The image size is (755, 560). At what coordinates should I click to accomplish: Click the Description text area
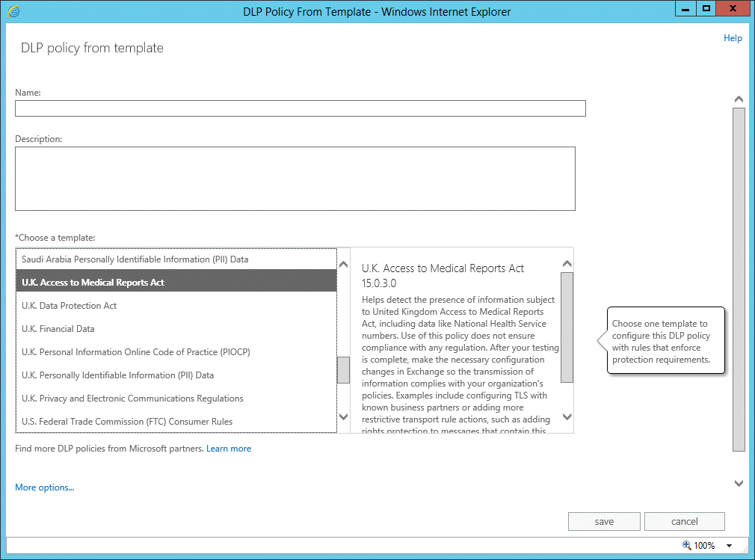[x=295, y=179]
